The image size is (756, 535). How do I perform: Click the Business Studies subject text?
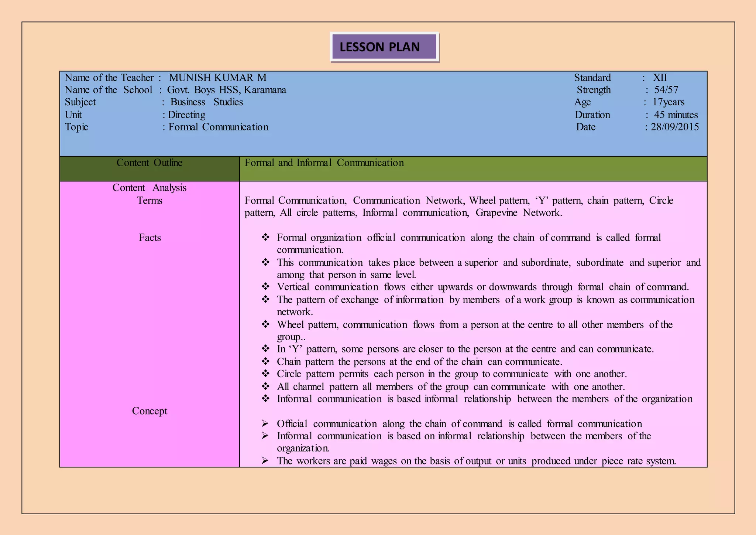pos(206,102)
